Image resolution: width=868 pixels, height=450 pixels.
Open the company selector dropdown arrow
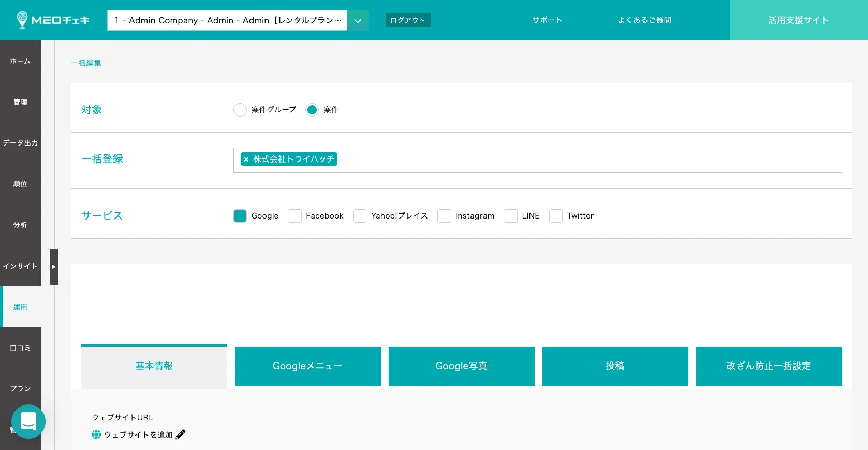point(358,21)
